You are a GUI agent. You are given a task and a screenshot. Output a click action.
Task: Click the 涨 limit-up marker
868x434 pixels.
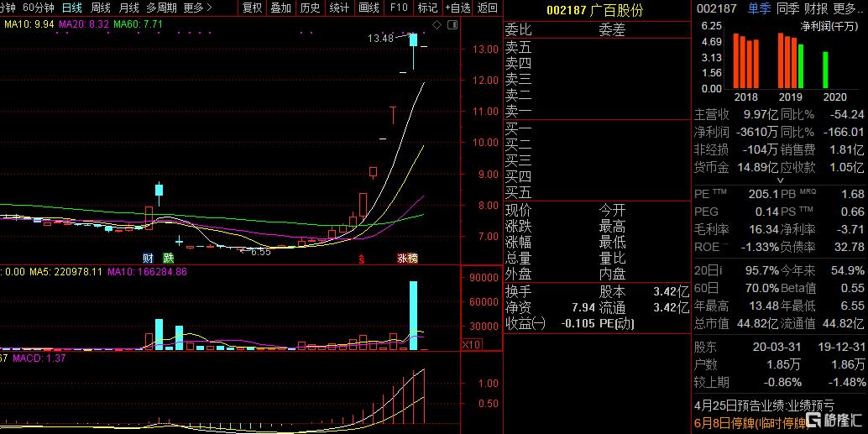click(x=401, y=258)
